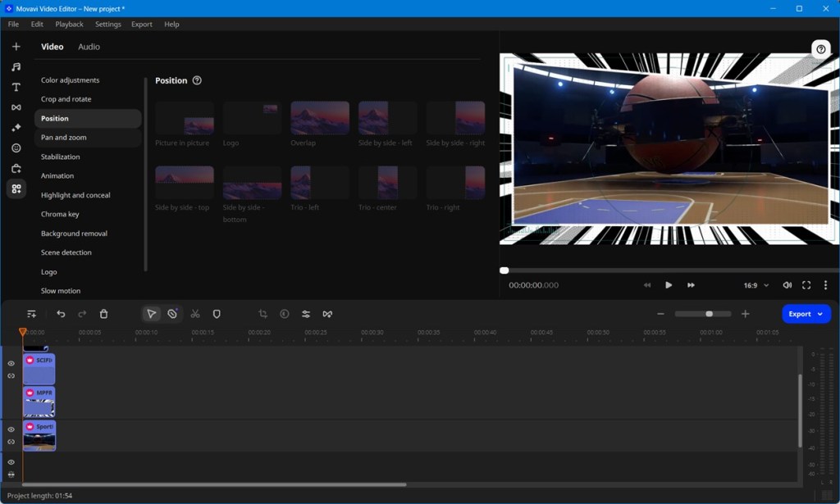Activate the Select pointer tool
The width and height of the screenshot is (840, 504).
(x=152, y=314)
